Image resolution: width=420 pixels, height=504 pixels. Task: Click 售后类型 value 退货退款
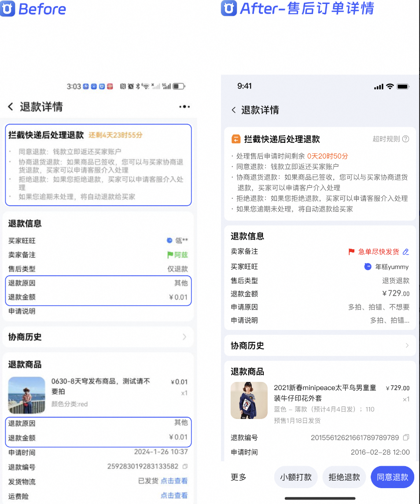tap(396, 281)
